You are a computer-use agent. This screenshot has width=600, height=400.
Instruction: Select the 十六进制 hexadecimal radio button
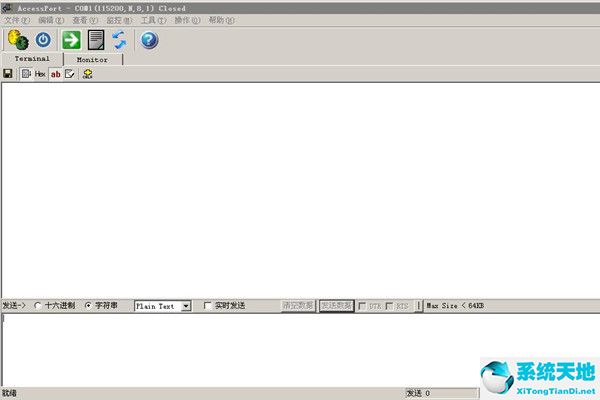point(38,305)
